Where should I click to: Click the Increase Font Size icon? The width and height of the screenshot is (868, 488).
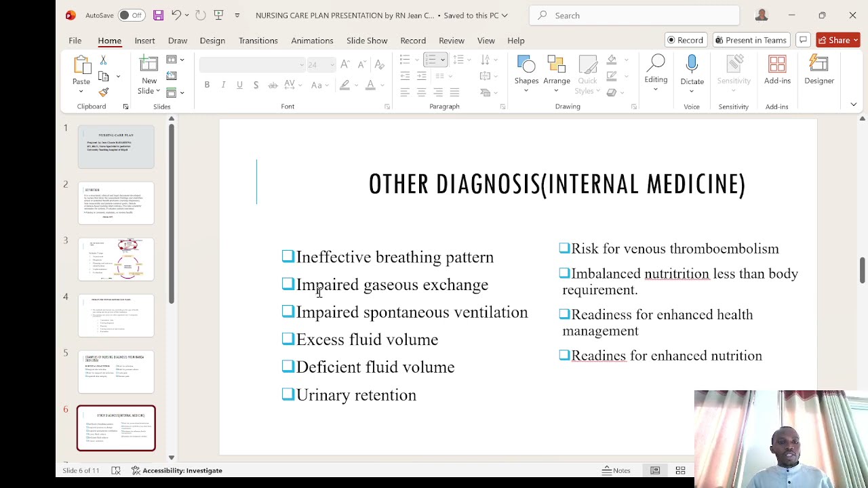344,64
